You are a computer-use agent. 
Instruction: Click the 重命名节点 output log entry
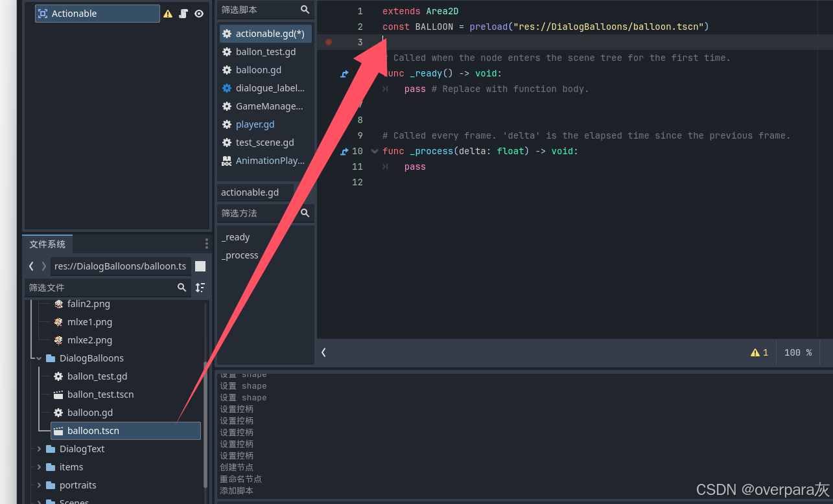point(241,479)
